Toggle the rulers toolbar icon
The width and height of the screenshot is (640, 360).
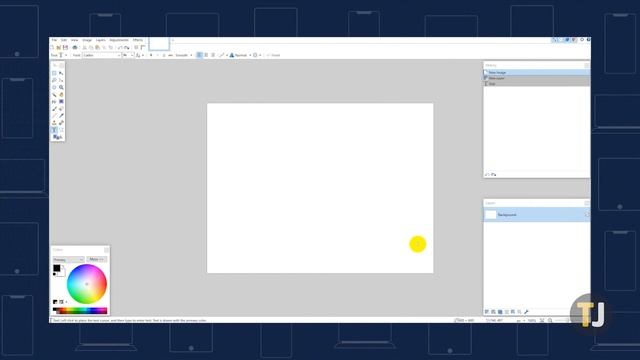pyautogui.click(x=143, y=47)
